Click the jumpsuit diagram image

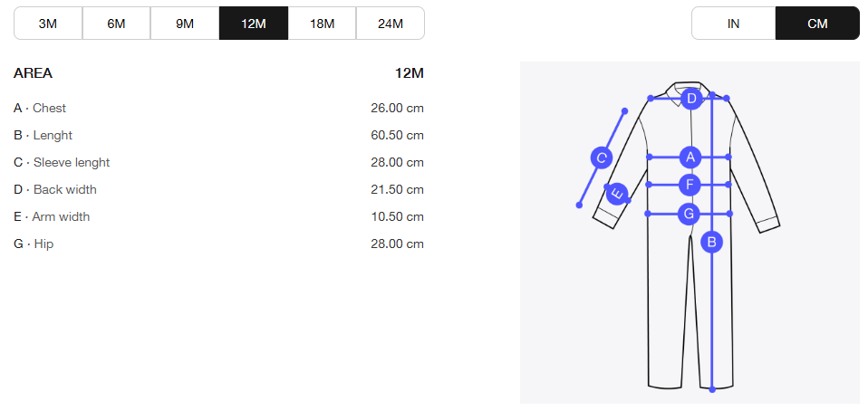click(690, 233)
